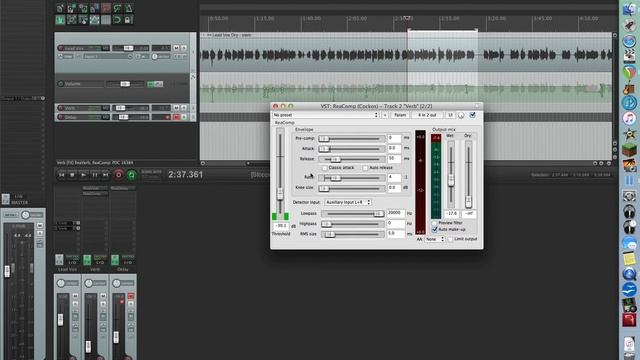Enable the Auto release checkbox

pos(365,168)
